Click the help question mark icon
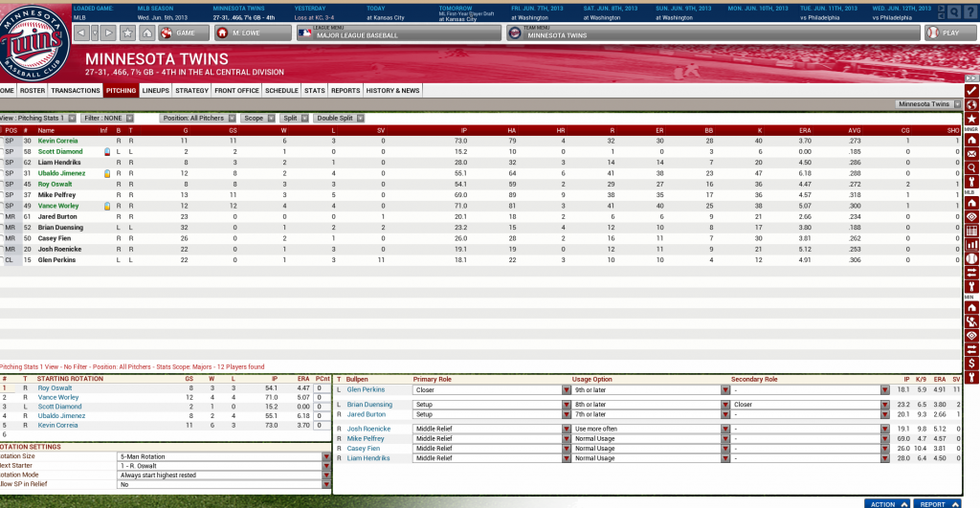The height and width of the screenshot is (508, 980). pos(970,11)
